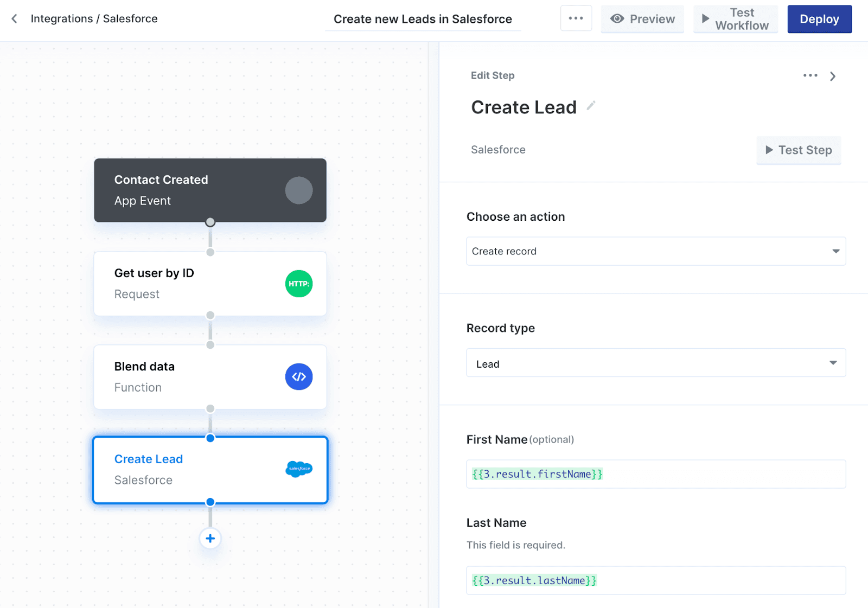Screen dimensions: 868x608
Task: Click the gray circle icon on Contact Created
Action: tap(299, 190)
